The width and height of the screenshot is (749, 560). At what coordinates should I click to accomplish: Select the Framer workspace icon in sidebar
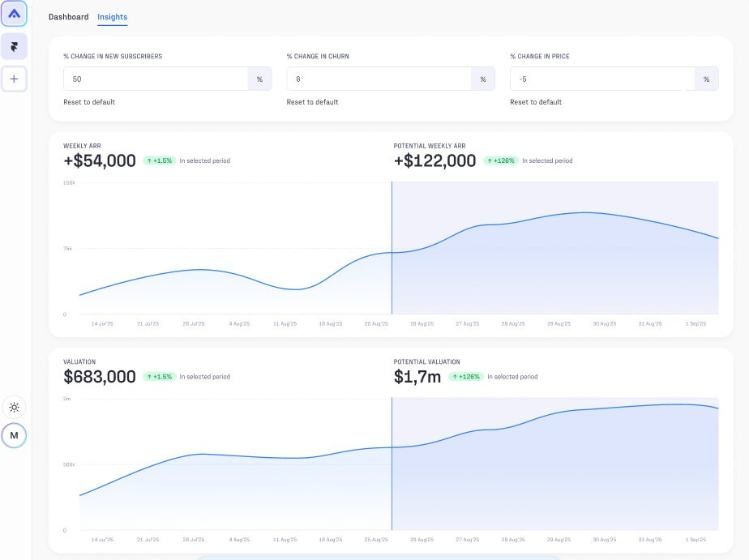(14, 46)
